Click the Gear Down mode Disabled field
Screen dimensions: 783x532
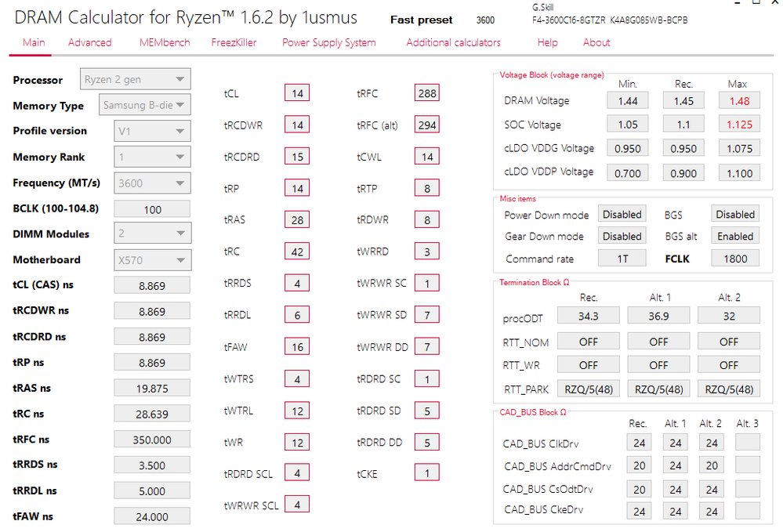click(622, 236)
